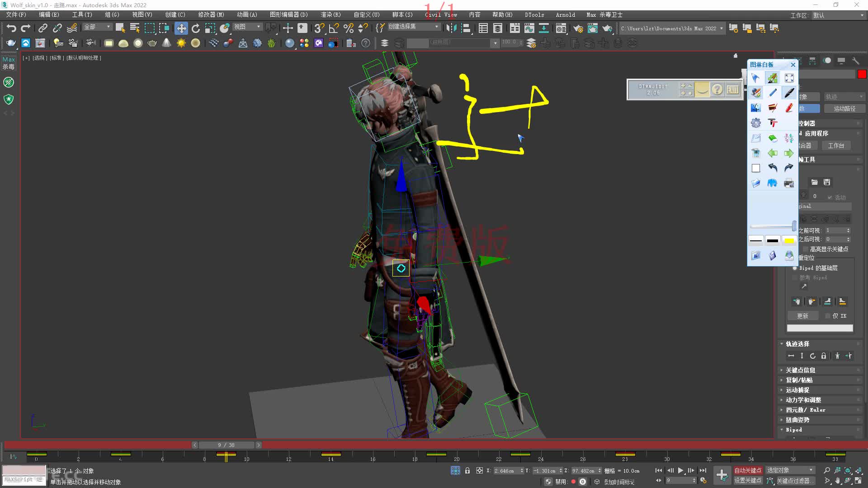Open the 创建选择集 named selection dropdown
Screen dimensions: 868x488
click(x=414, y=27)
